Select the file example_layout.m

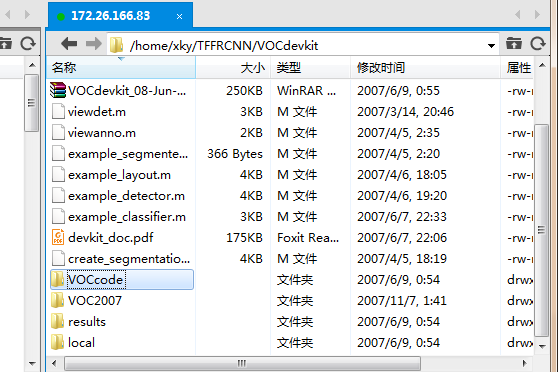(119, 175)
